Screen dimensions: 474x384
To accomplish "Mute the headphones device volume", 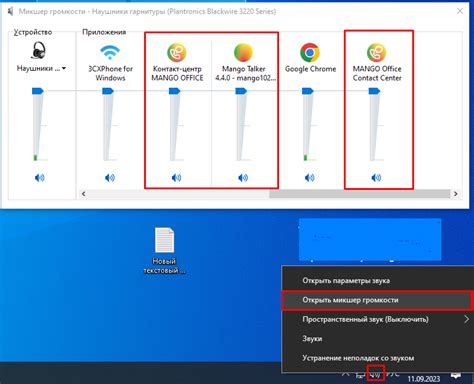I will [39, 178].
